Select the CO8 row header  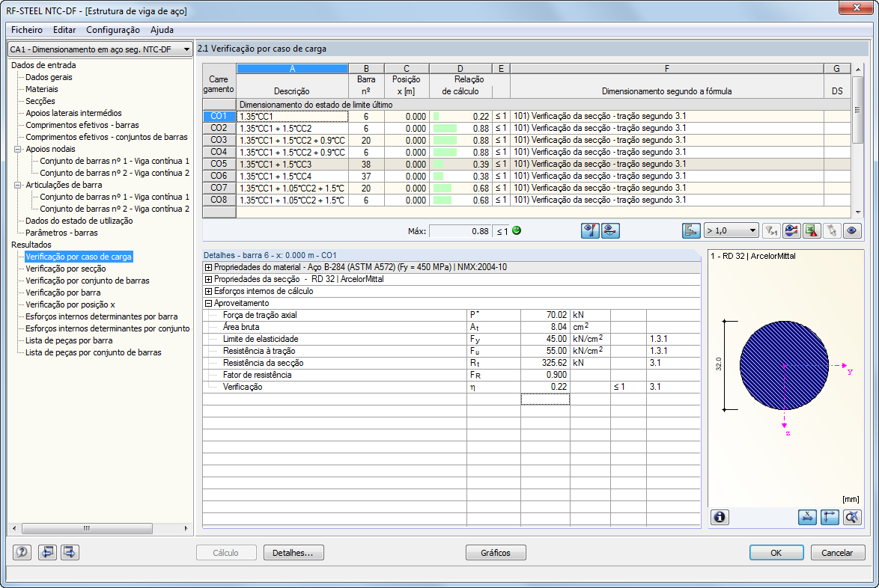pos(219,200)
